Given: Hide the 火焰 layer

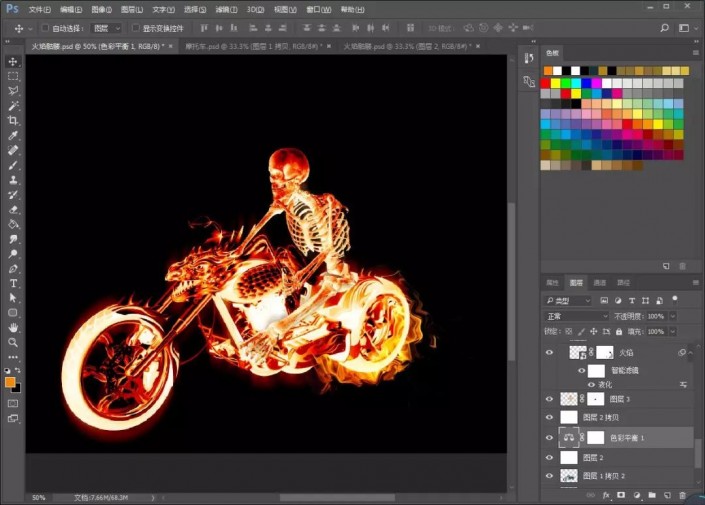Looking at the screenshot, I should click(x=549, y=353).
